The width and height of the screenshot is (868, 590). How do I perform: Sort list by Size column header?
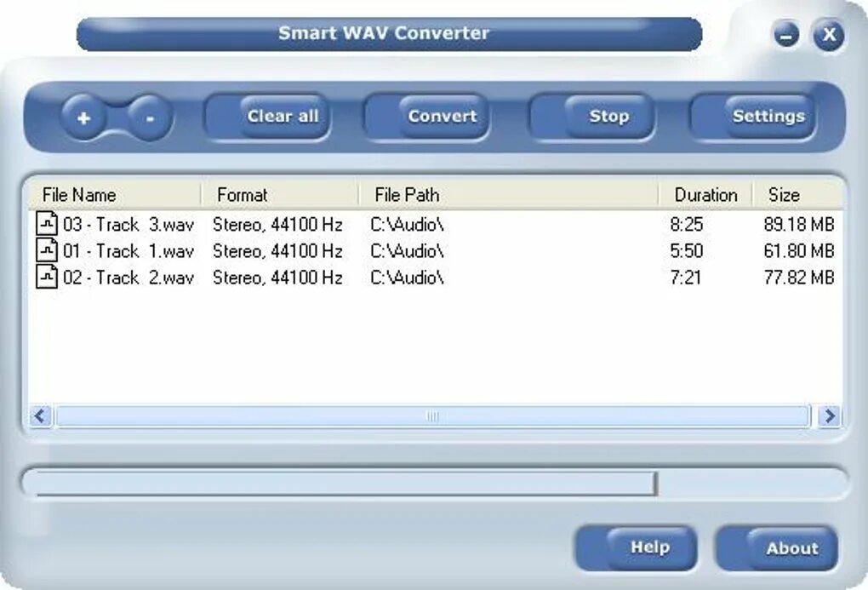tap(797, 195)
